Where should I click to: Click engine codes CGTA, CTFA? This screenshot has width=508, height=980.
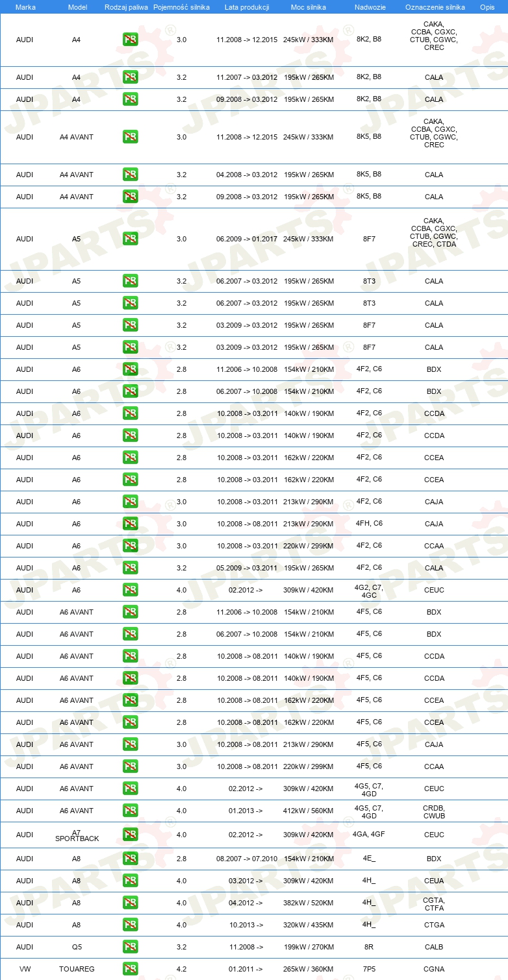pos(434,903)
